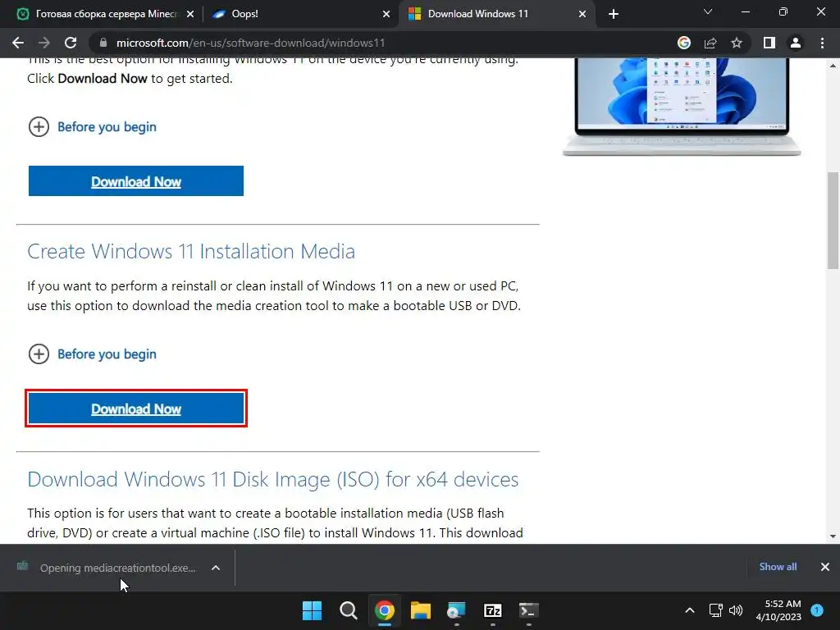Go back to the previous page

18,43
